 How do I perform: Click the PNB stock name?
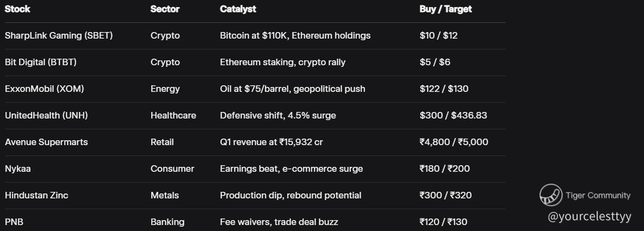14,222
